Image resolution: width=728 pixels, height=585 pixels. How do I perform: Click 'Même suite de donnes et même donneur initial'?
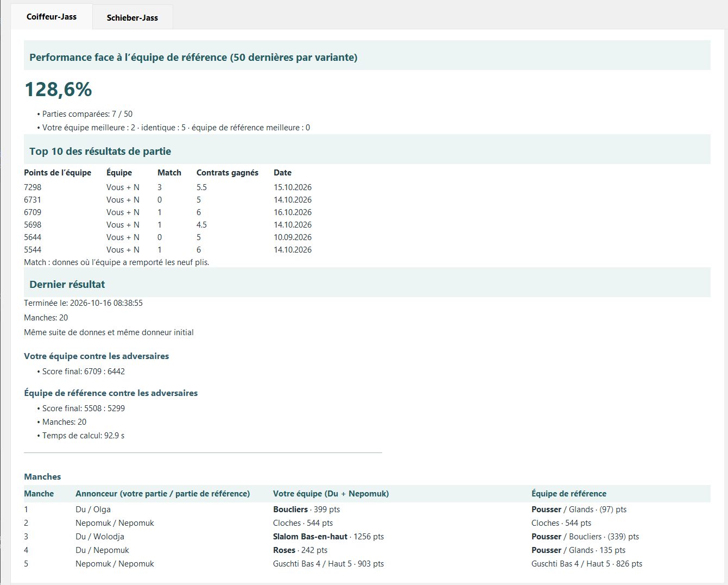pos(109,332)
